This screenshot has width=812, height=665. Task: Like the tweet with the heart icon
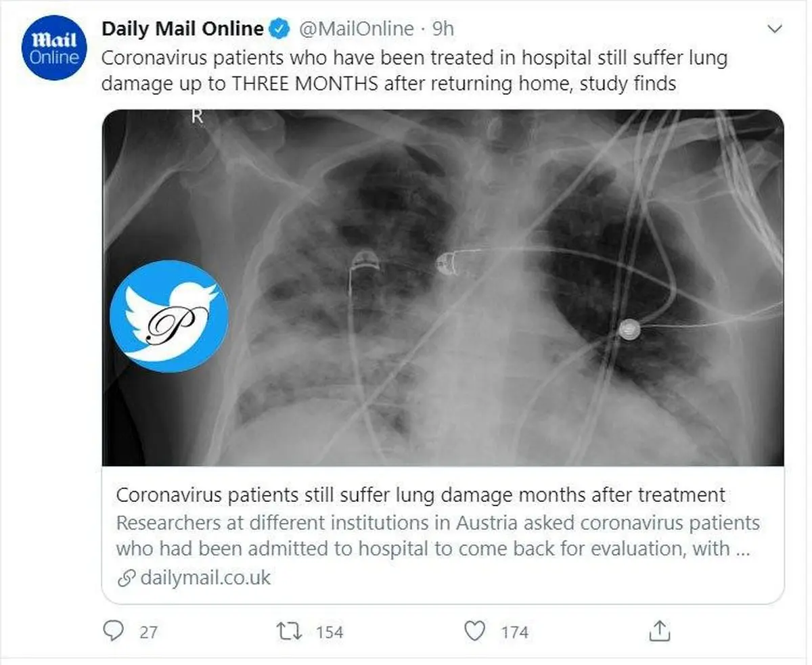click(x=476, y=631)
